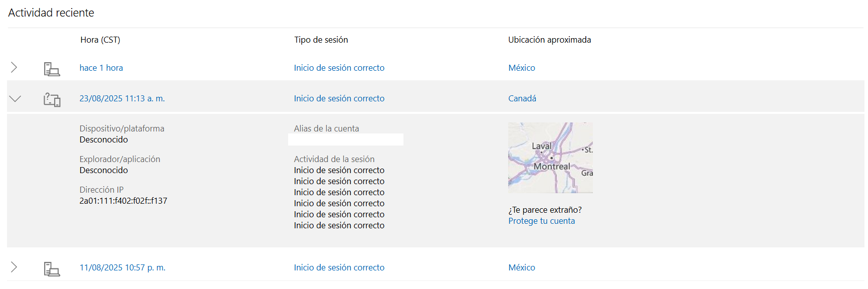Click the 'Hora (CST)' column header
868x289 pixels.
coord(100,40)
